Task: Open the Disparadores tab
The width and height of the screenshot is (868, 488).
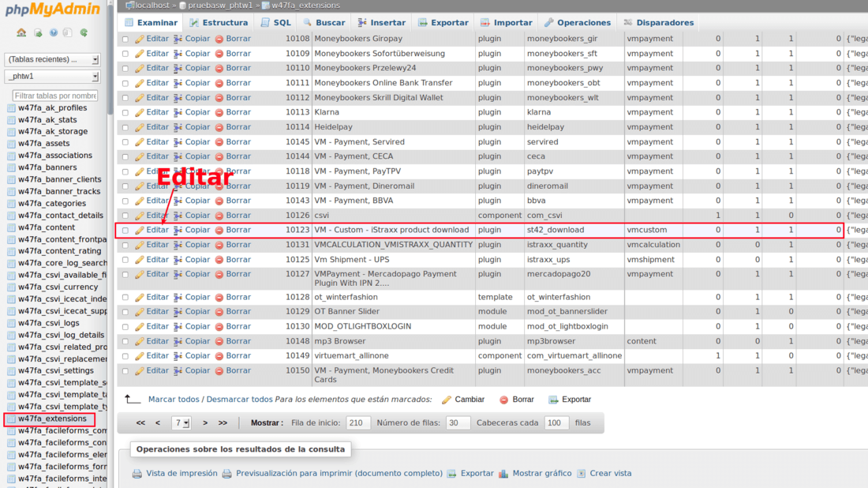Action: tap(659, 23)
